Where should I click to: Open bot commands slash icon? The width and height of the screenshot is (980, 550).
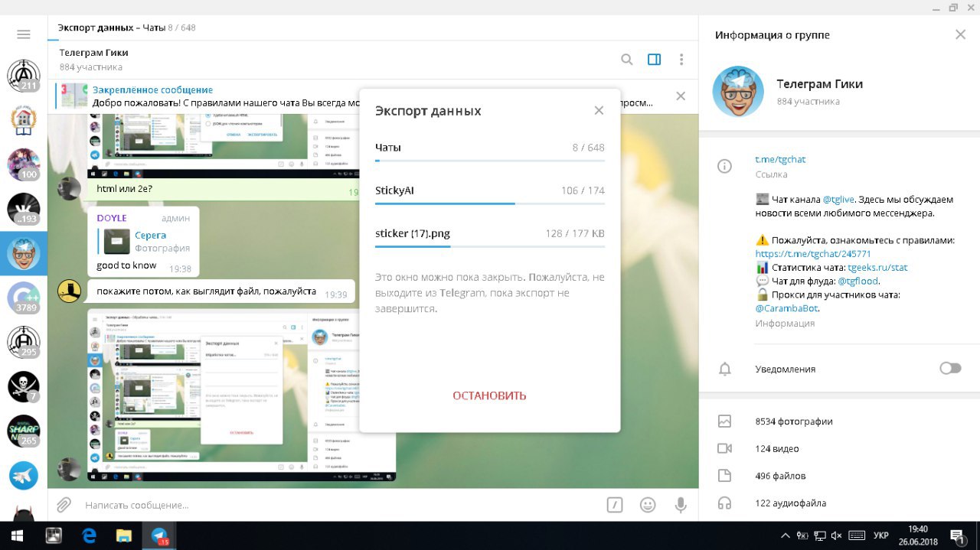tap(614, 505)
